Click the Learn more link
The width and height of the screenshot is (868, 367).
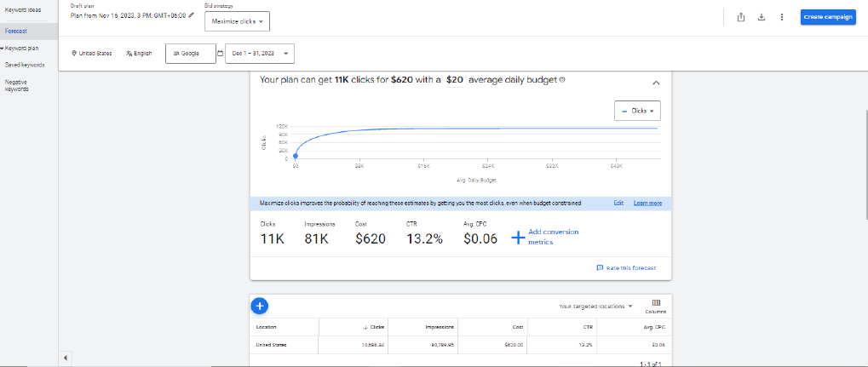(647, 204)
